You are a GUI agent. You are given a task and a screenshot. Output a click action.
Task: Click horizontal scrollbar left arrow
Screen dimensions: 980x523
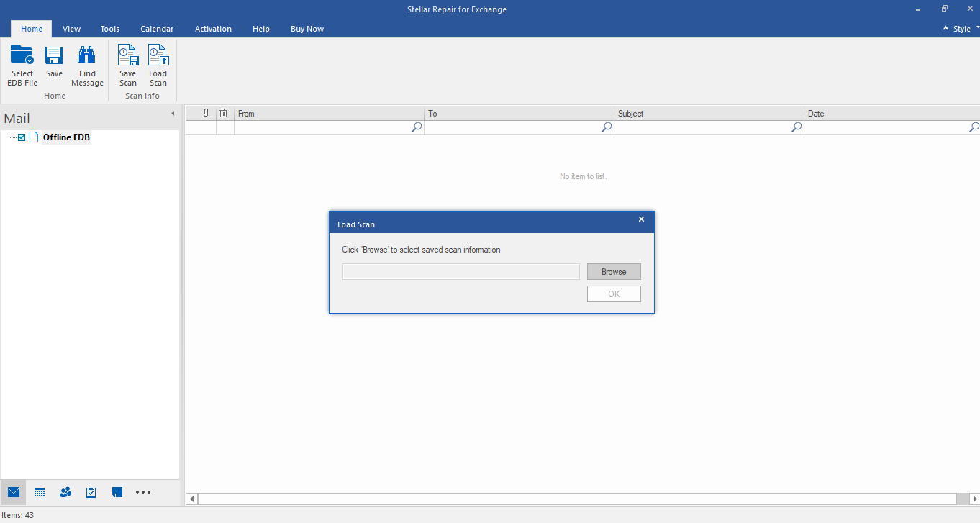[191, 499]
